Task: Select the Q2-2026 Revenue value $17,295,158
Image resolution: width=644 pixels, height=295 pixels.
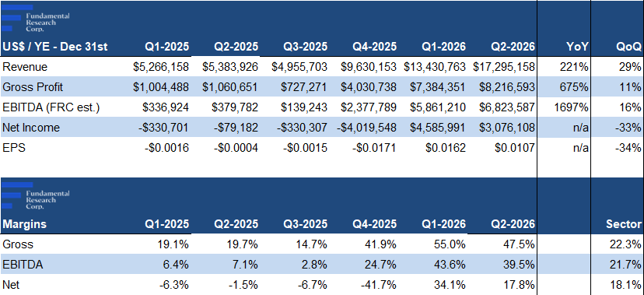Action: click(x=503, y=67)
